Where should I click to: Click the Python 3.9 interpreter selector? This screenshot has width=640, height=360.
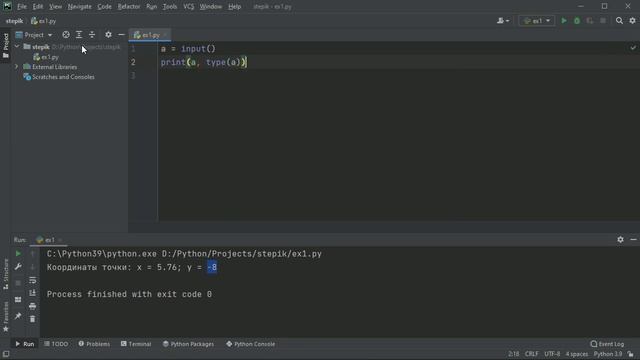[x=608, y=354]
